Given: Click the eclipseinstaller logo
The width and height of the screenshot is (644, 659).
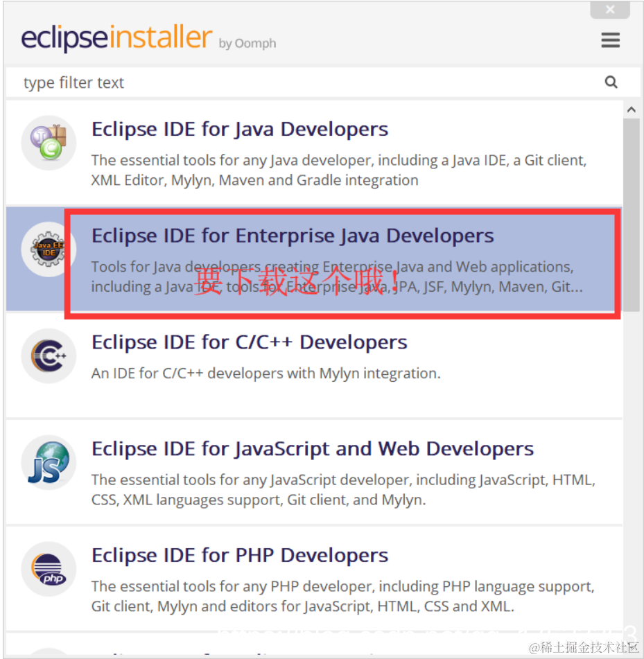Looking at the screenshot, I should click(116, 38).
